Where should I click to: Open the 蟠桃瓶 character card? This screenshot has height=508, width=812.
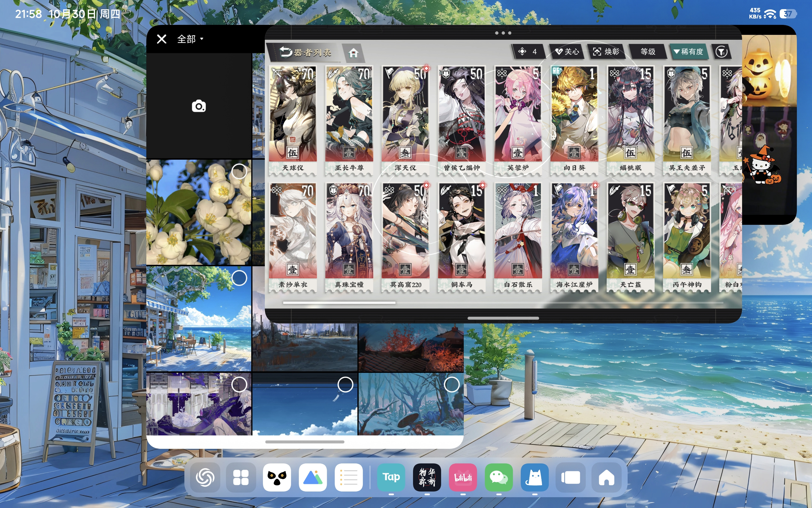pos(631,120)
